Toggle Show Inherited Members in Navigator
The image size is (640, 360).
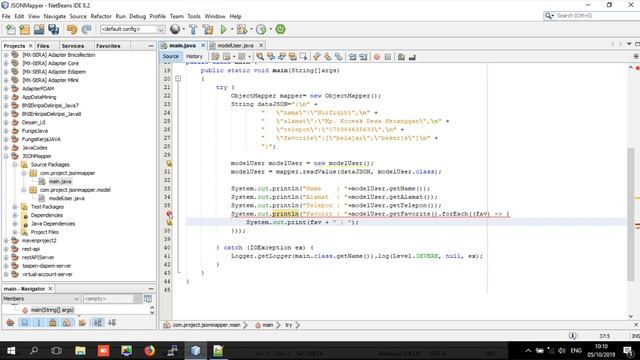[x=11, y=323]
